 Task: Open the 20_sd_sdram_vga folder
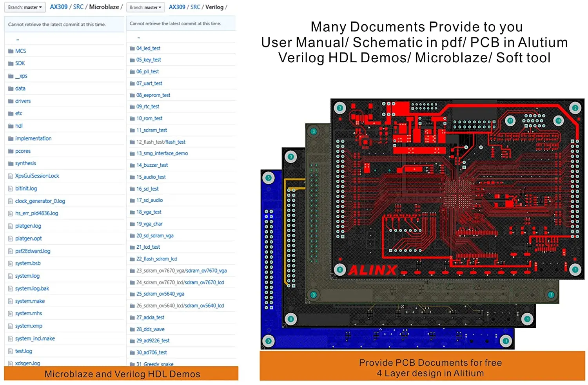coord(155,236)
